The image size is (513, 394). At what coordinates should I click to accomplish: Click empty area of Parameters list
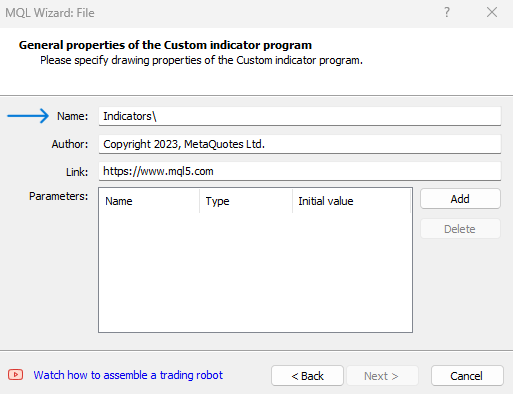(255, 272)
